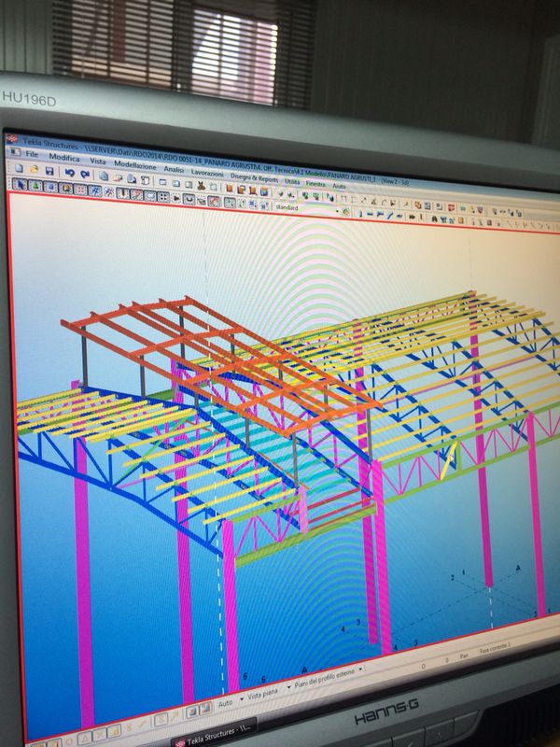Click the double-arrow icon right of beam tools

click(x=412, y=217)
